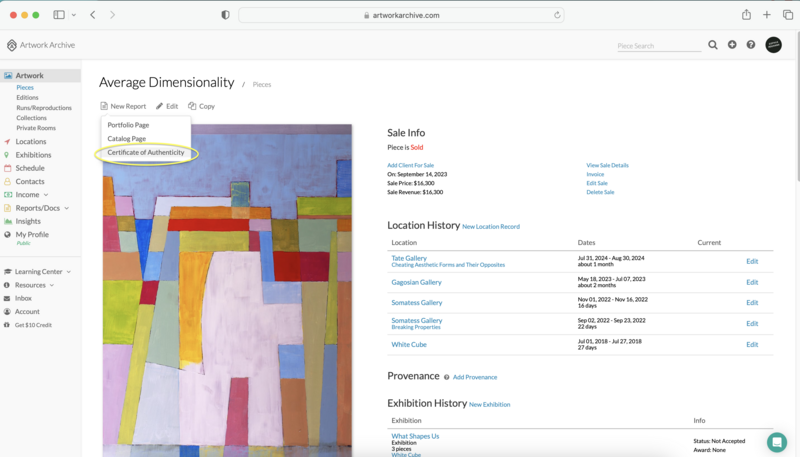Screen dimensions: 800x457
Task: Click the Exhibitions pin icon in sidebar
Action: 7,155
